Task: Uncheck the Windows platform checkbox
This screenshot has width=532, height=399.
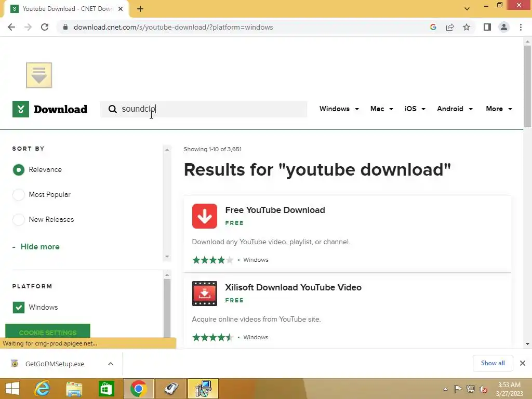Action: point(19,308)
